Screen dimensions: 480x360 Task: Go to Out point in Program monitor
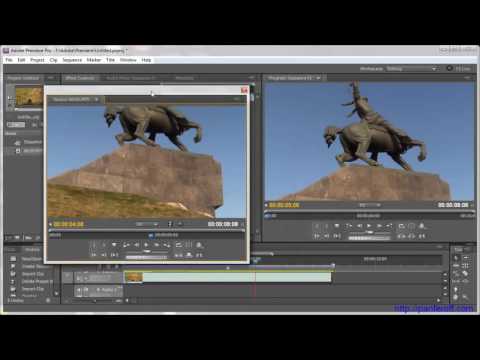click(x=327, y=236)
